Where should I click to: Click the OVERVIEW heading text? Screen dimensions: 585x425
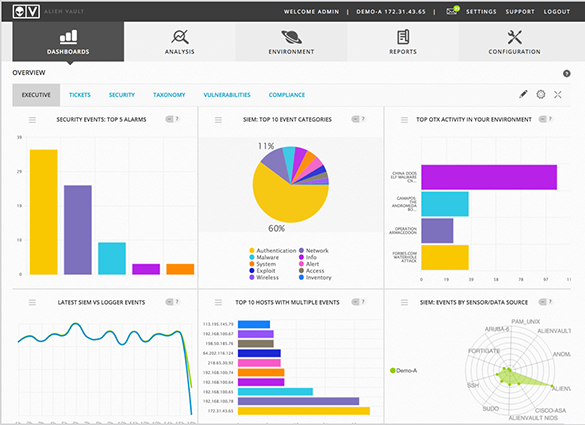pos(29,73)
